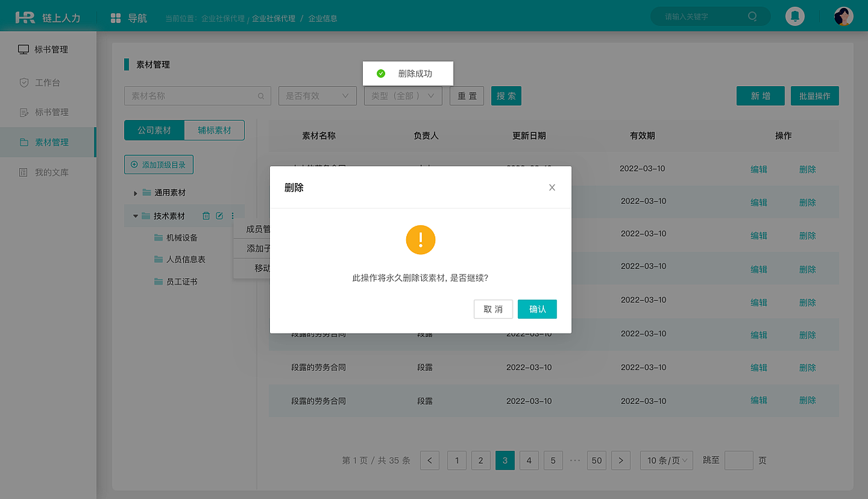Viewport: 868px width, 499px height.
Task: Open the three-dot more menu on 技术素材
Action: 232,215
